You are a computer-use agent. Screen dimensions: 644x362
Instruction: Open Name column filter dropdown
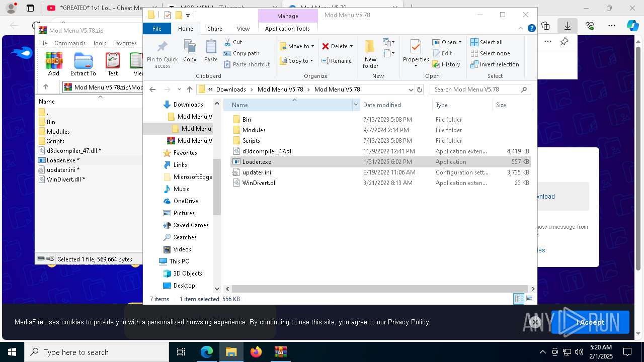(356, 105)
